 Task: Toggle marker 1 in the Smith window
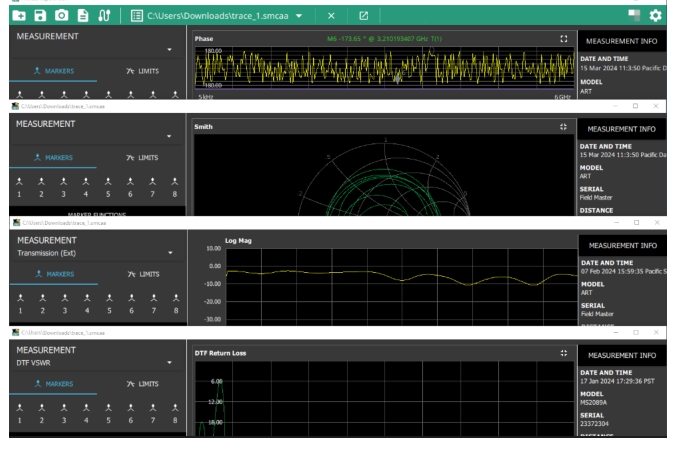coord(19,187)
